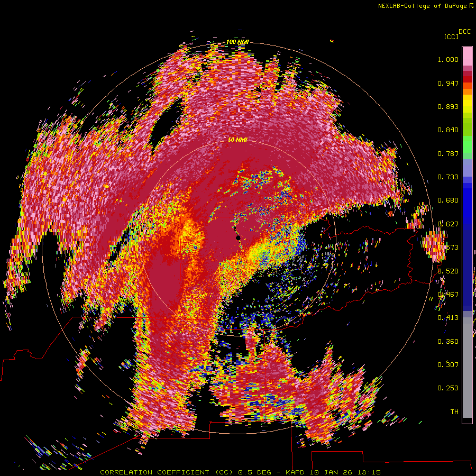Select the 0.680 scale value
476x476 pixels.
click(448, 200)
